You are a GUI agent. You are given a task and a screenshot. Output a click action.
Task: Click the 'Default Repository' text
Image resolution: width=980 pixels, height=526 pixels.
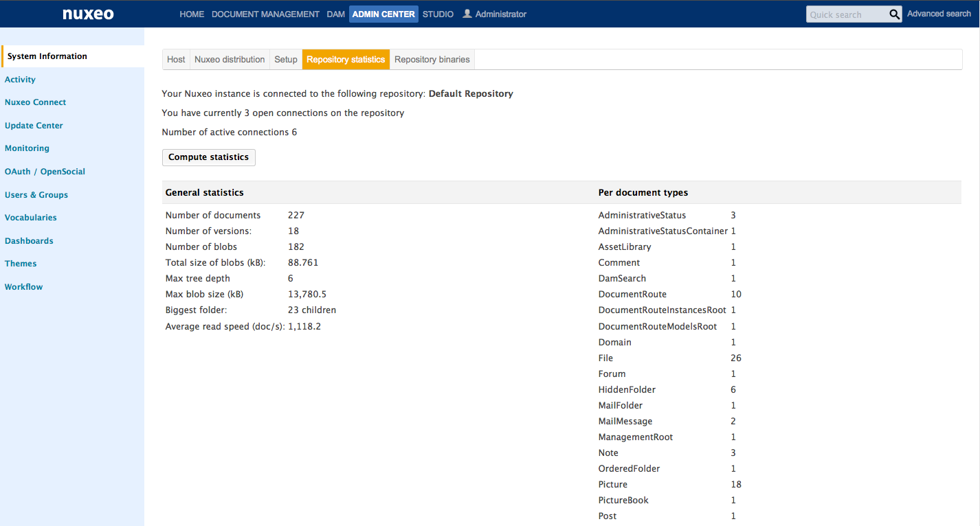point(471,93)
